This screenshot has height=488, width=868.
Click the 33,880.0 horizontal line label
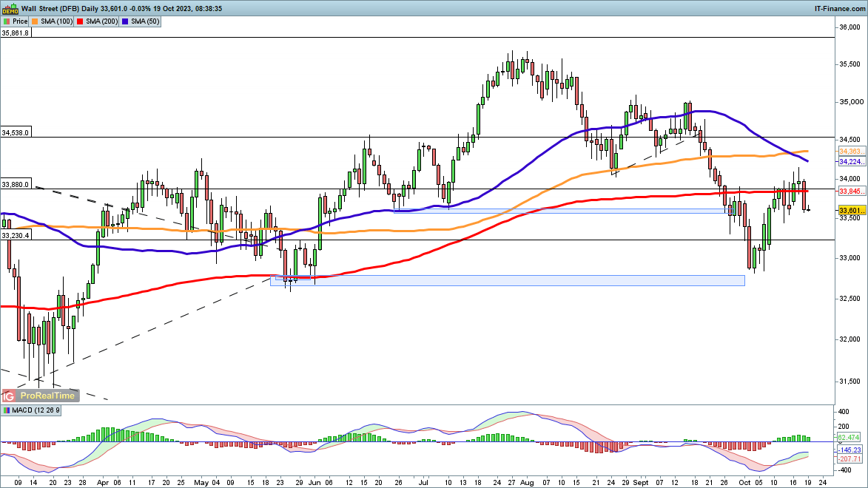(16, 185)
